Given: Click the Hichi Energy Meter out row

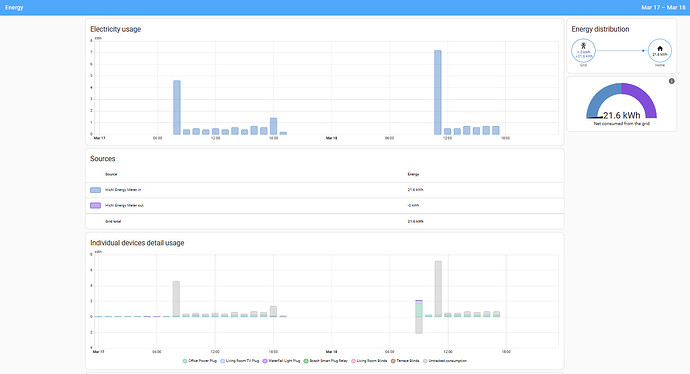Looking at the screenshot, I should pyautogui.click(x=324, y=205).
